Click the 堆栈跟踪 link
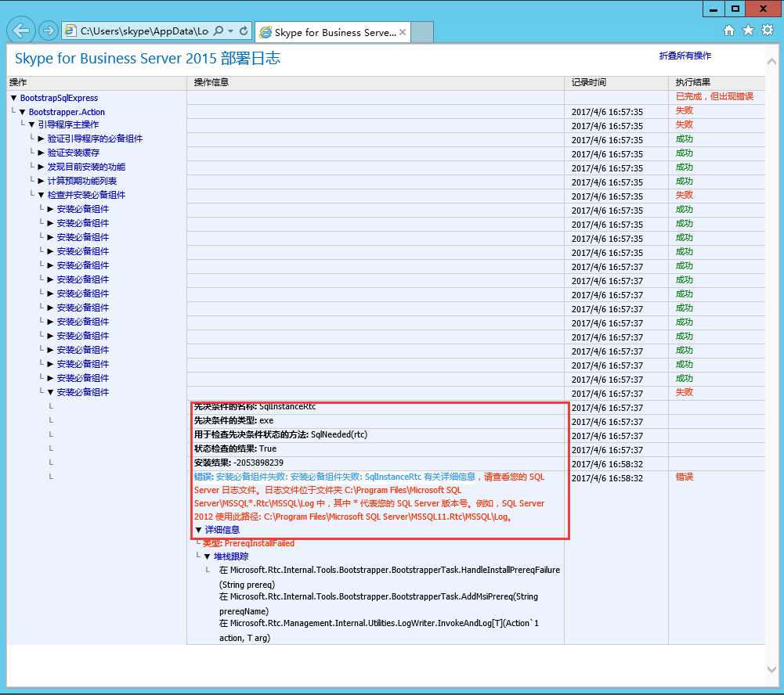The image size is (784, 695). tap(231, 556)
